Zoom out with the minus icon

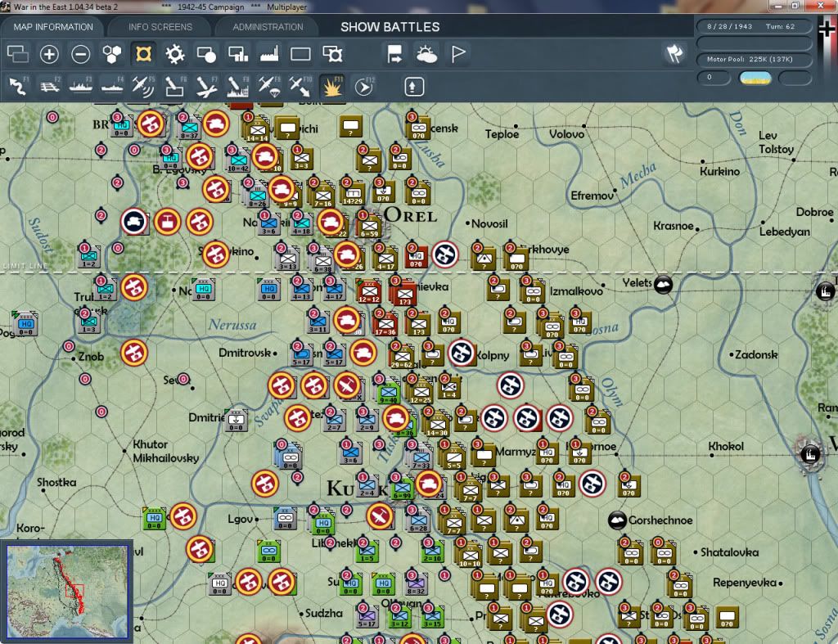[x=81, y=54]
